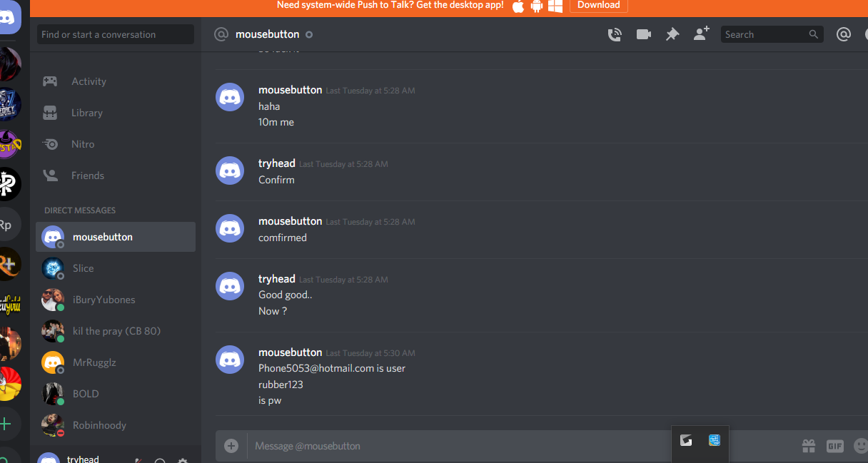Click the Find or start a conversation field
The height and width of the screenshot is (463, 868).
[116, 34]
